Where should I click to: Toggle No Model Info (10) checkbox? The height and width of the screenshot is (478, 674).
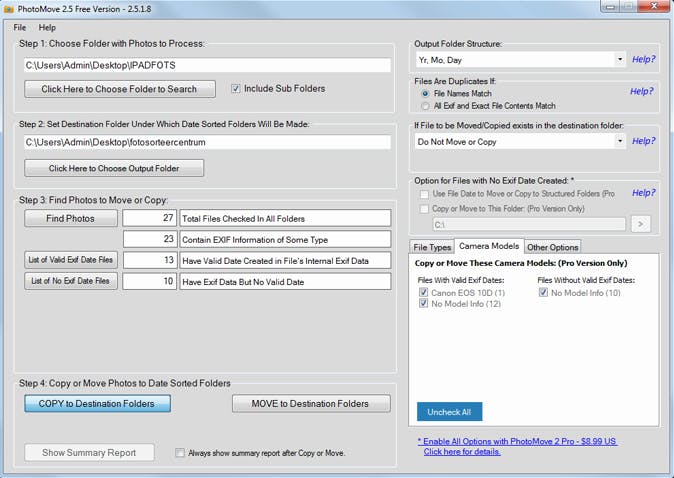point(543,292)
